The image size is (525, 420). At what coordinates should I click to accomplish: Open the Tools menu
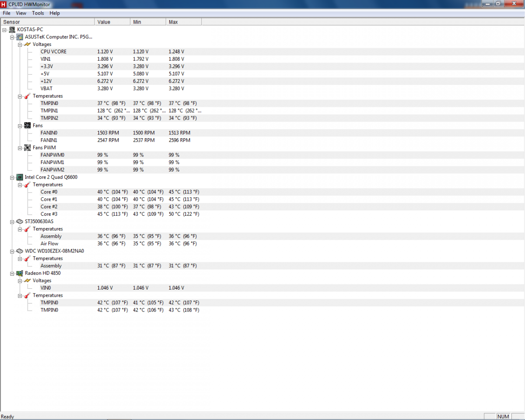(x=38, y=13)
